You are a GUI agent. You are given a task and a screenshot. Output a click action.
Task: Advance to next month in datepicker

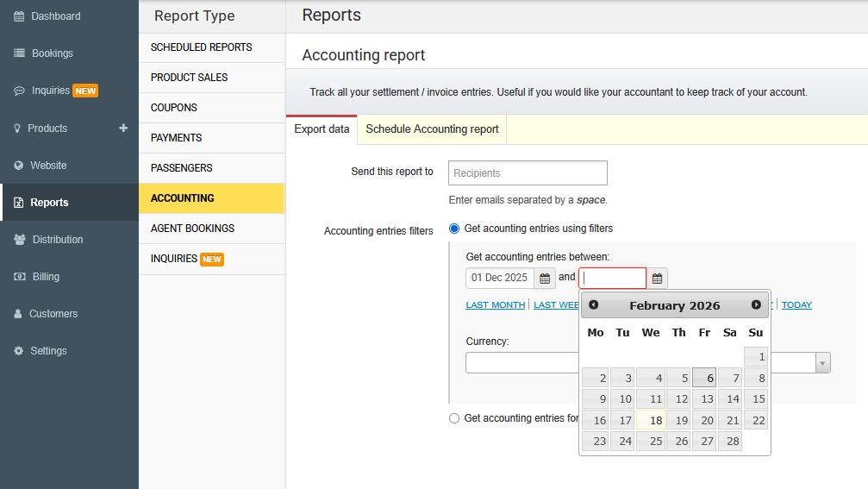(756, 305)
